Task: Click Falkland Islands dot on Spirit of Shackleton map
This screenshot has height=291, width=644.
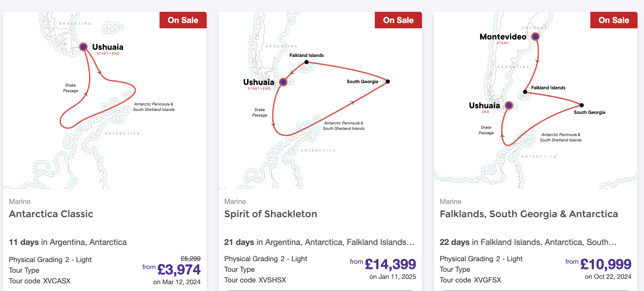Action: (x=307, y=62)
